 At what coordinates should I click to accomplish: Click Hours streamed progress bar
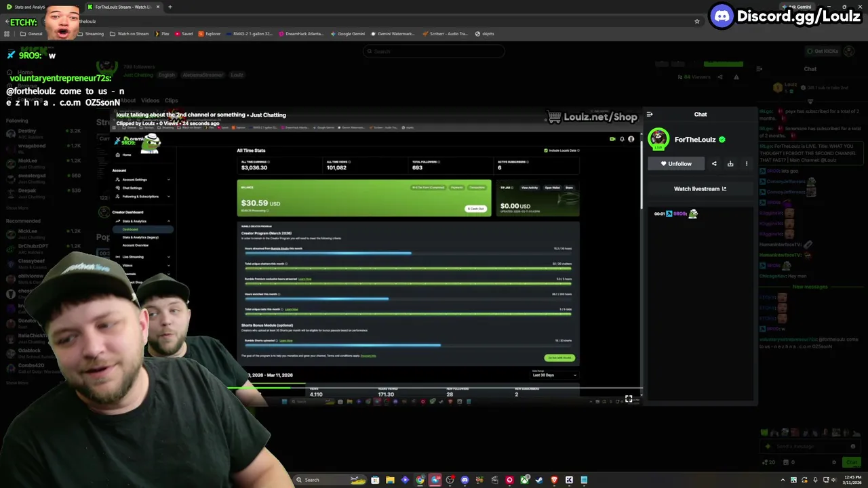coord(408,253)
